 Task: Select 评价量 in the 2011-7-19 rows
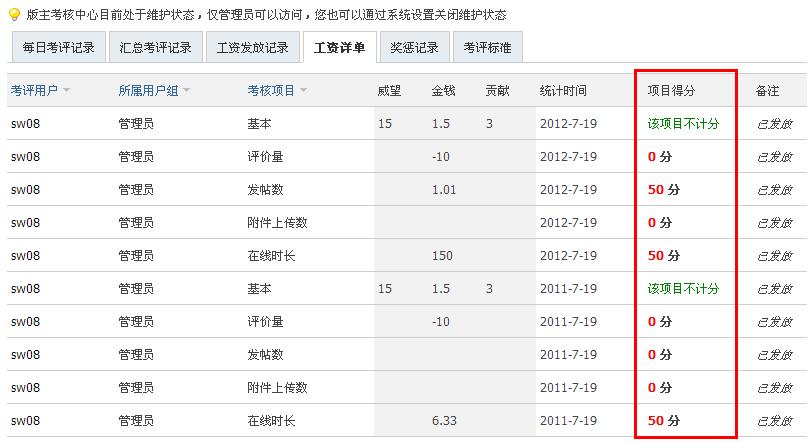click(265, 321)
